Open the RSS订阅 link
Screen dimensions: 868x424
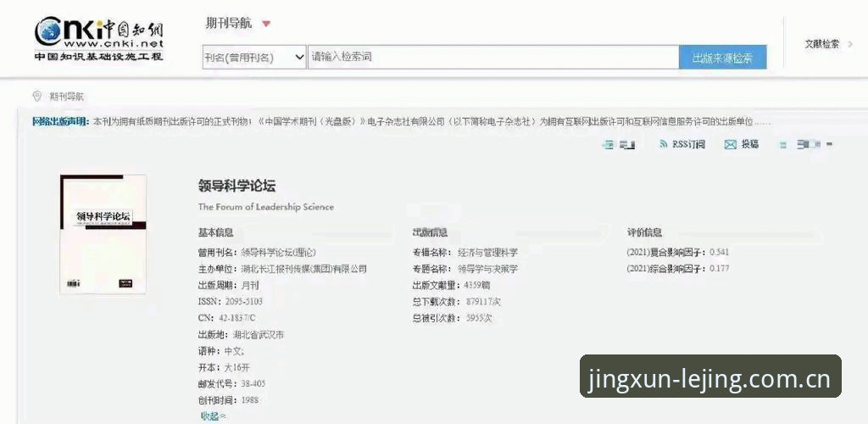[688, 144]
